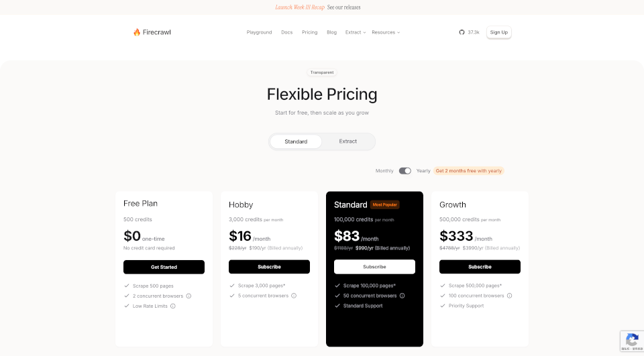644x356 pixels.
Task: Click the Firecrawl flame logo icon
Action: point(137,32)
